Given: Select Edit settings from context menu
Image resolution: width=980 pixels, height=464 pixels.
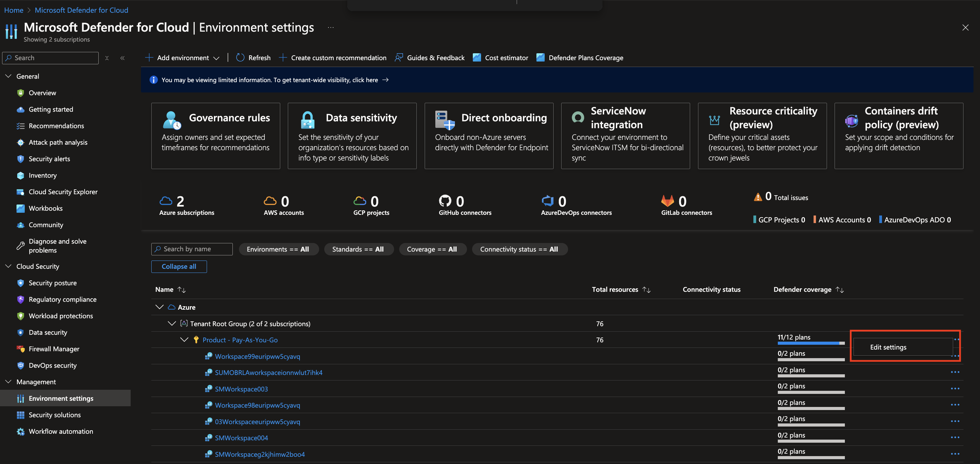Looking at the screenshot, I should (x=888, y=347).
